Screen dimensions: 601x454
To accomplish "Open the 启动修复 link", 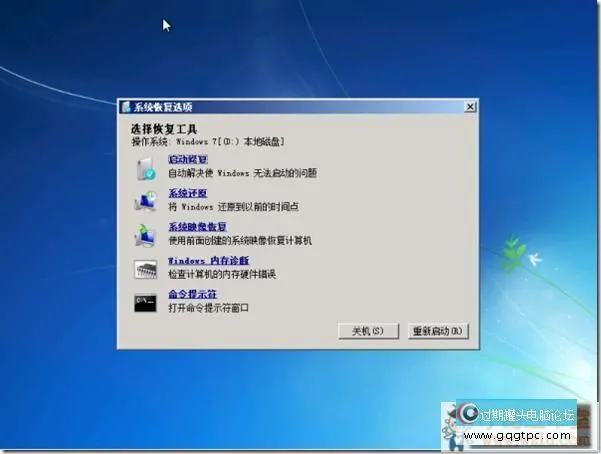I will click(x=188, y=160).
